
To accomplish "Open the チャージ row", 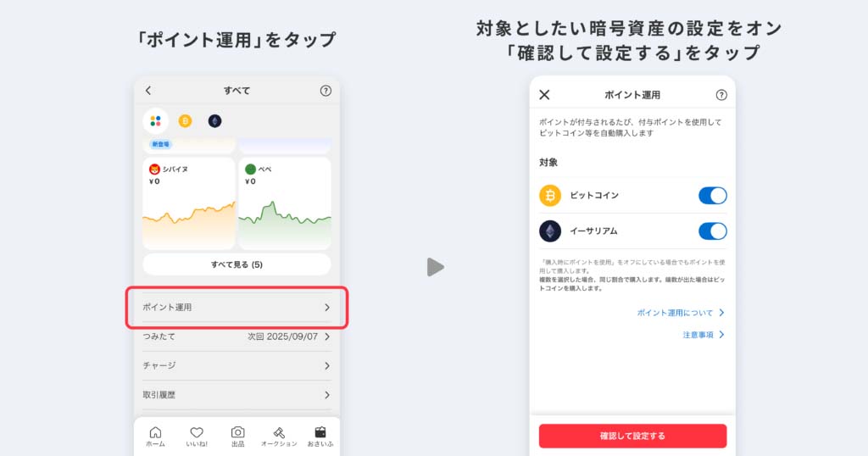I will pos(236,366).
